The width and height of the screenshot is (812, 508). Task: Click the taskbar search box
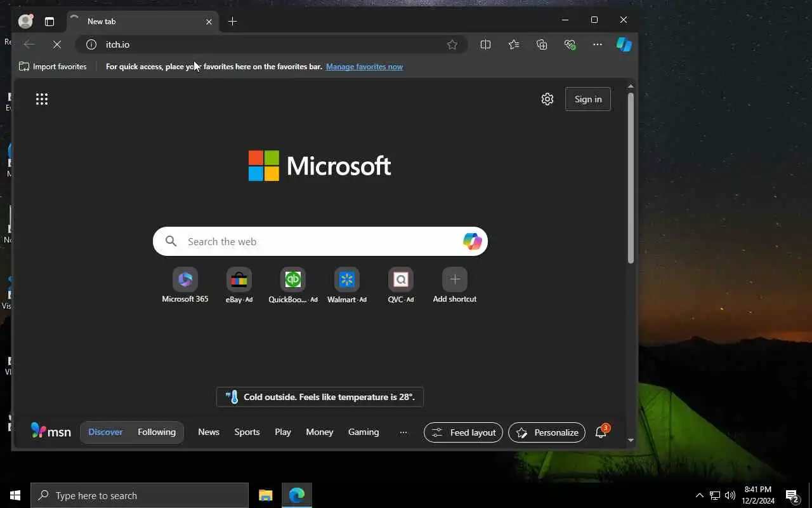pyautogui.click(x=140, y=495)
